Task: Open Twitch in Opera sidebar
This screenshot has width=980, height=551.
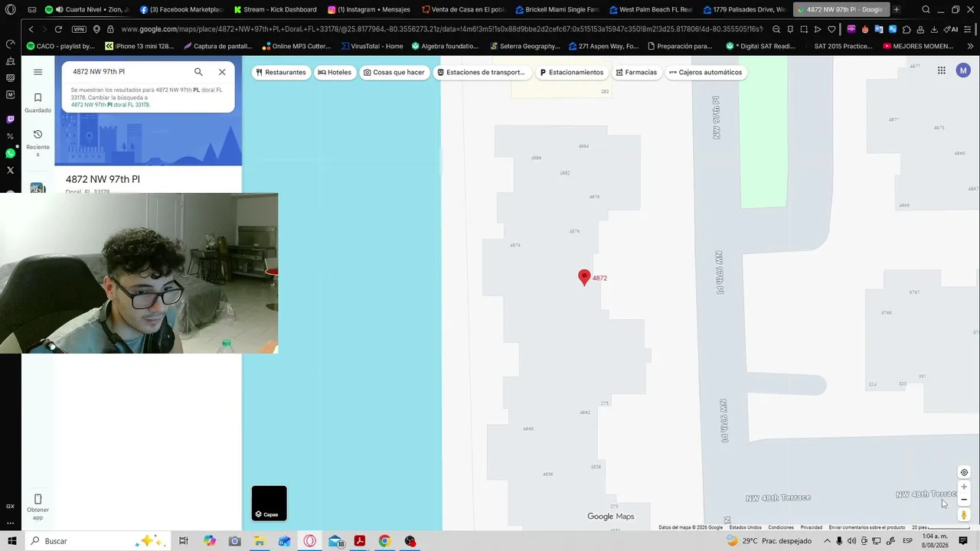Action: pos(10,119)
